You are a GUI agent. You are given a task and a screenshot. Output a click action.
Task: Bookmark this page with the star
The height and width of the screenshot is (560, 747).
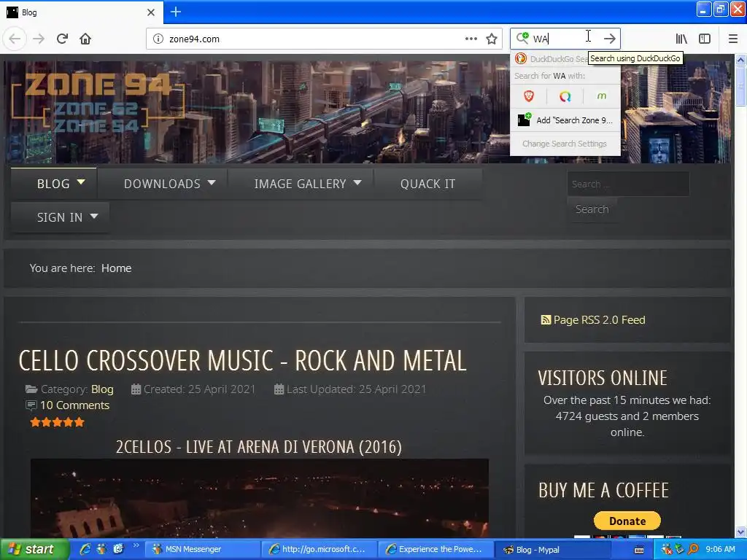coord(492,39)
